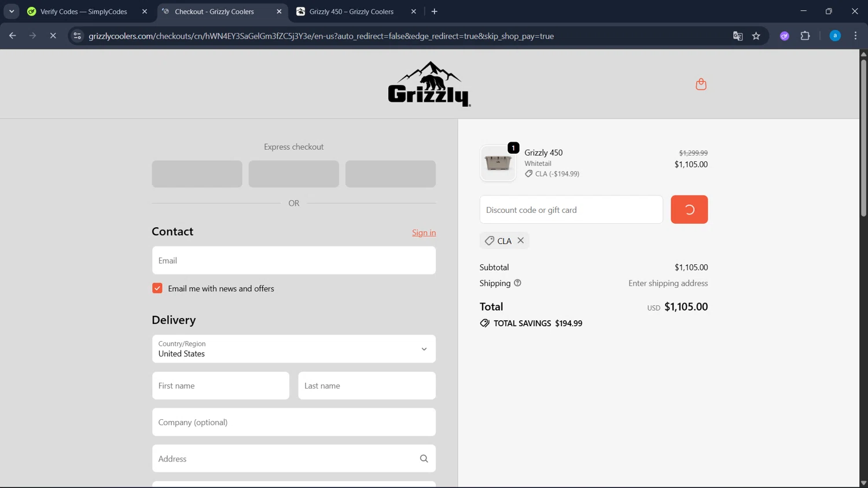The image size is (868, 488).
Task: Open the shopping bag cart icon
Action: [x=701, y=84]
